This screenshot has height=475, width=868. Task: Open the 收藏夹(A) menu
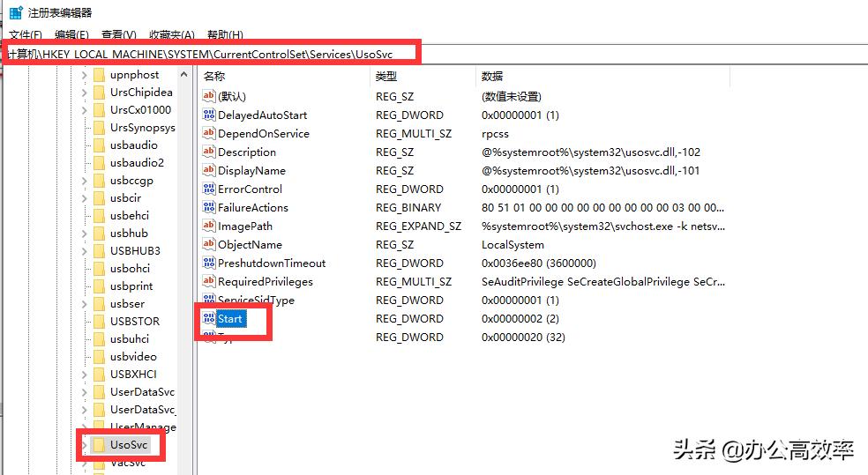(x=171, y=35)
